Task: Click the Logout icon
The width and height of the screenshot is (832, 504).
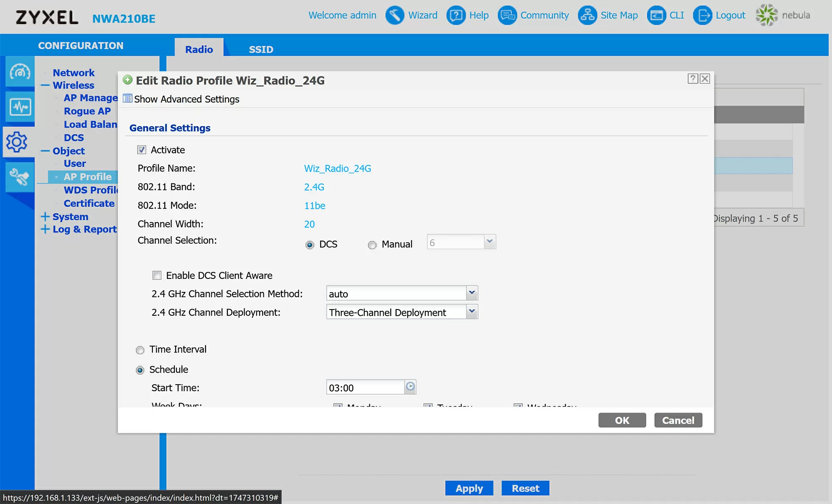Action: [x=703, y=16]
